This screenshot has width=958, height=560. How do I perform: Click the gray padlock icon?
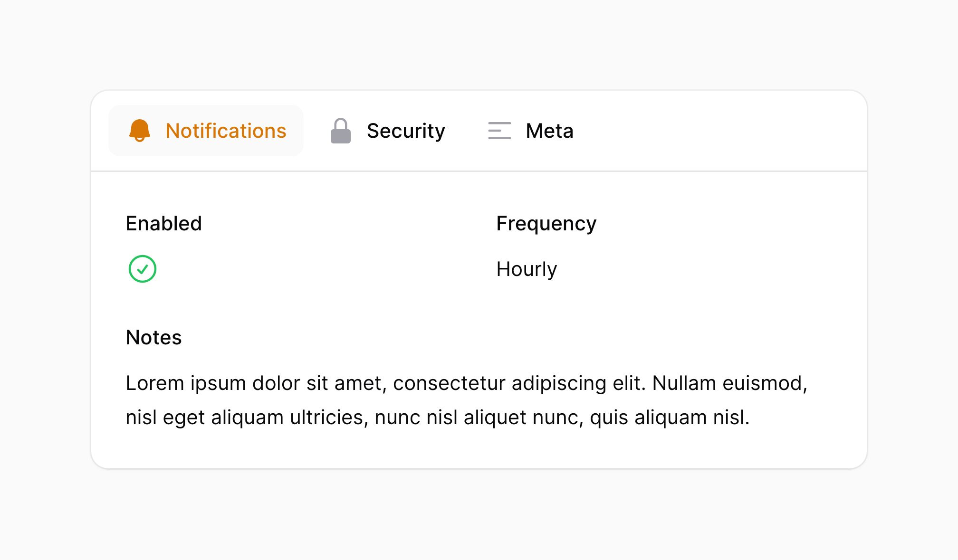pos(341,131)
